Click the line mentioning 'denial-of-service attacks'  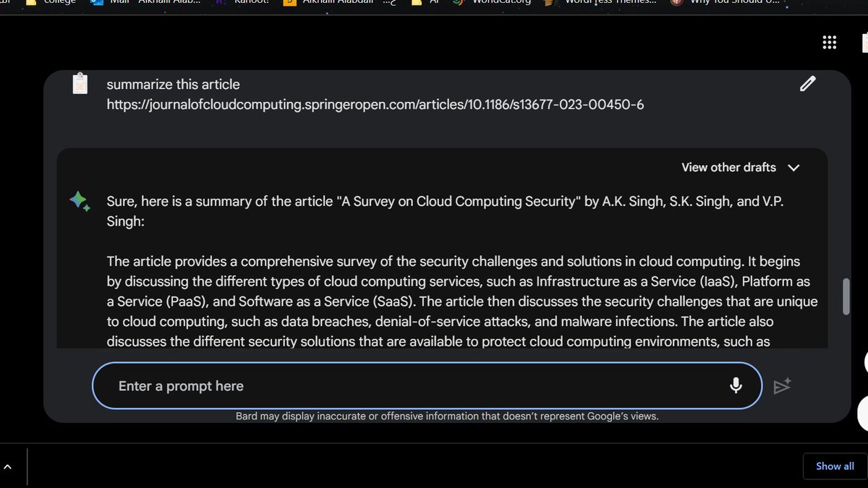pos(440,321)
